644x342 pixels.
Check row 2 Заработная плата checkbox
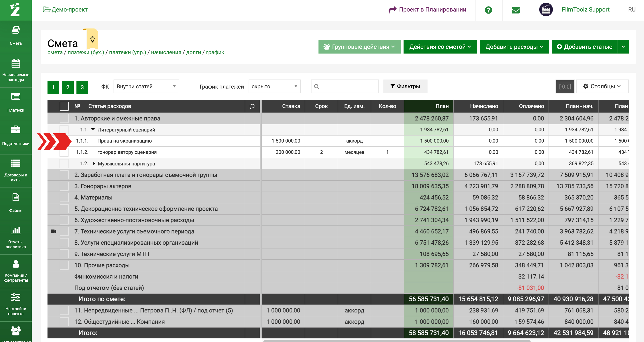coord(64,175)
